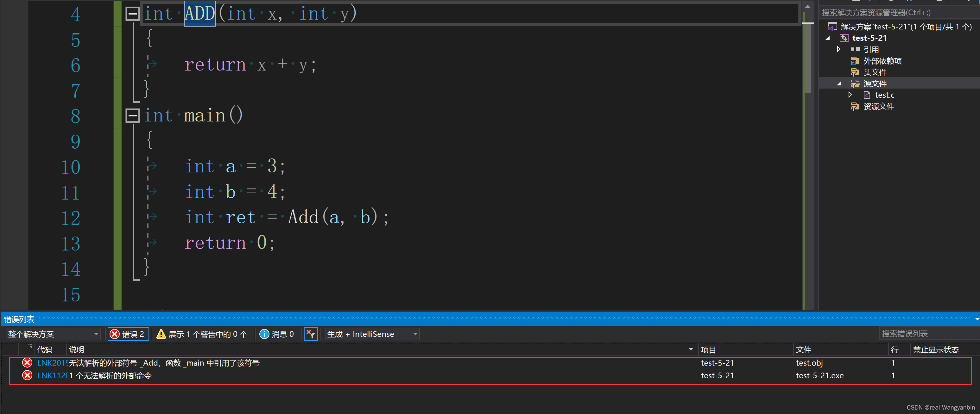Click the error description mentioning _Add
Viewport: 980px width, 414px height.
click(164, 363)
